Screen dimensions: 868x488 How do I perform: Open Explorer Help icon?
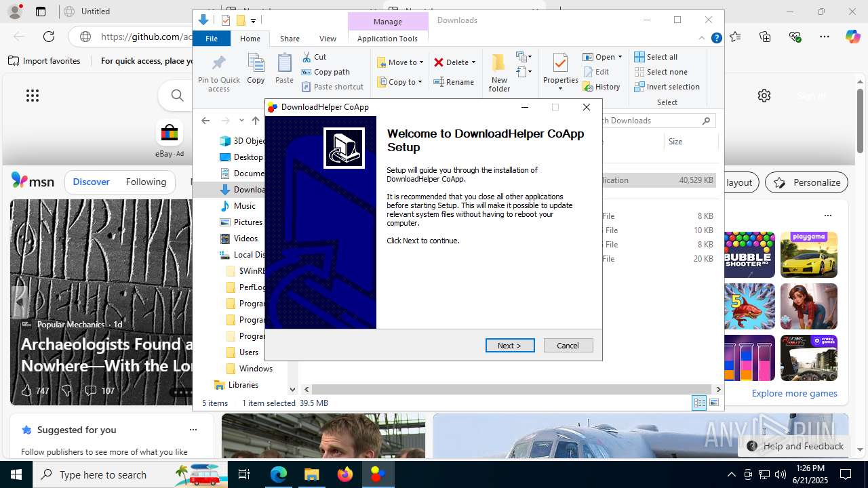[716, 39]
